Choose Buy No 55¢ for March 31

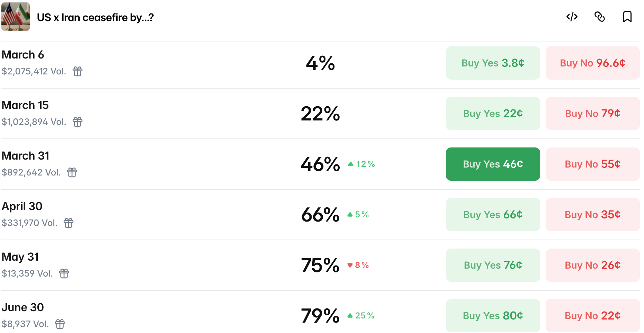click(592, 164)
